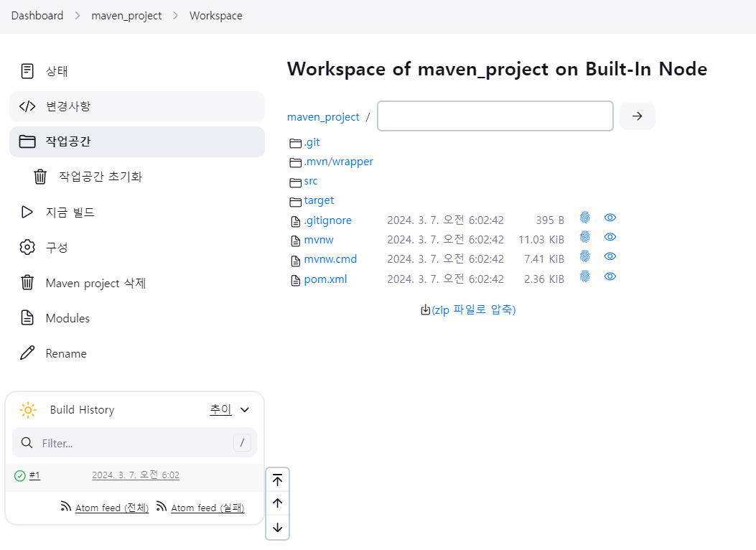
Task: Click the 추이 trend link
Action: pyautogui.click(x=221, y=409)
